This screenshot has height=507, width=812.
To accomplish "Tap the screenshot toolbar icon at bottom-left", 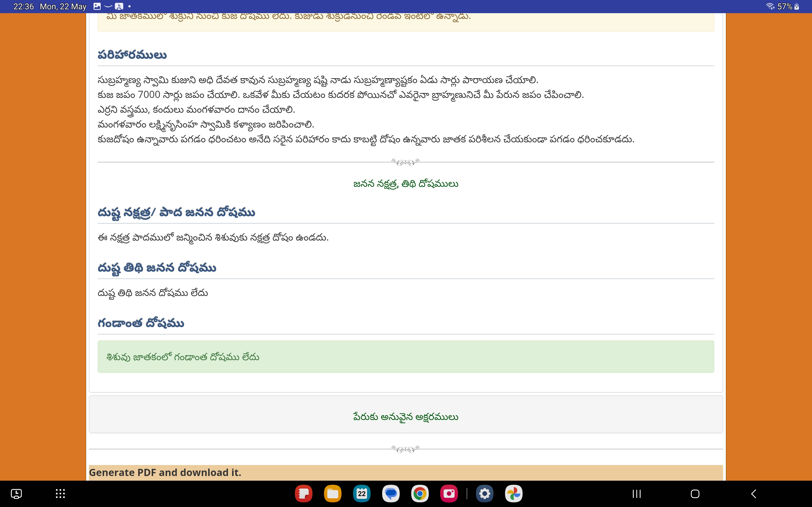I will point(16,494).
